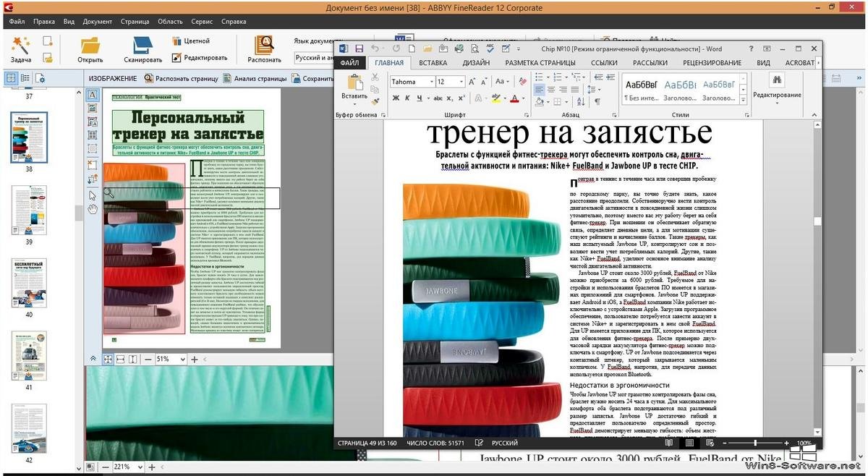Image resolution: width=868 pixels, height=476 pixels.
Task: Adjust the Word zoom slider handle
Action: 755,443
